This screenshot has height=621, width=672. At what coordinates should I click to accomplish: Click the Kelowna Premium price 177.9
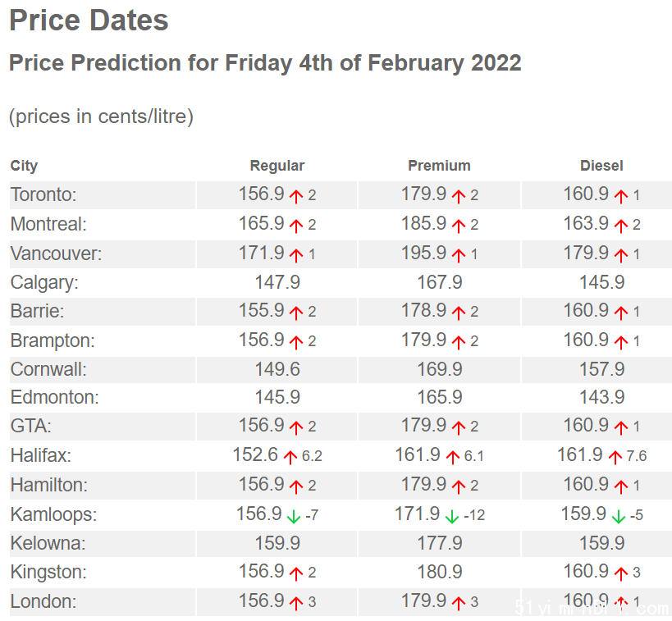pos(440,543)
